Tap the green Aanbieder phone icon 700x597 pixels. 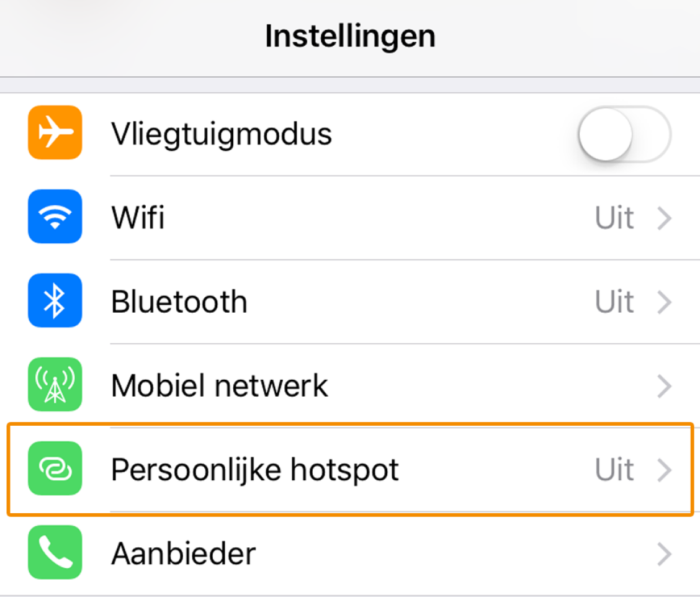point(55,553)
